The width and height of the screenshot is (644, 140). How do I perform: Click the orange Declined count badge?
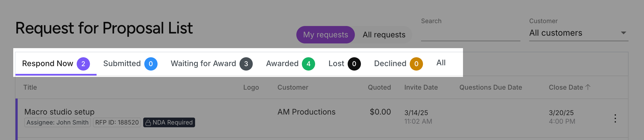click(416, 64)
